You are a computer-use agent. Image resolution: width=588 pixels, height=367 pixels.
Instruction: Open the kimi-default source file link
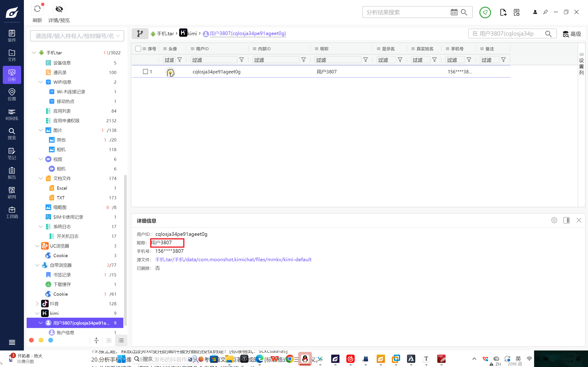(233, 259)
